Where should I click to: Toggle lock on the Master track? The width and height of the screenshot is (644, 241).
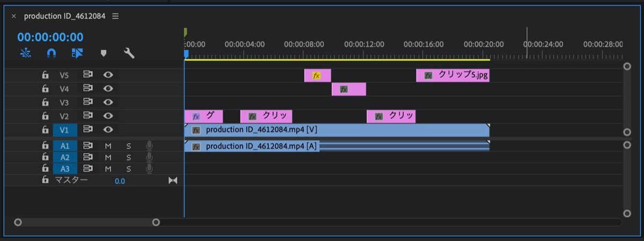46,180
